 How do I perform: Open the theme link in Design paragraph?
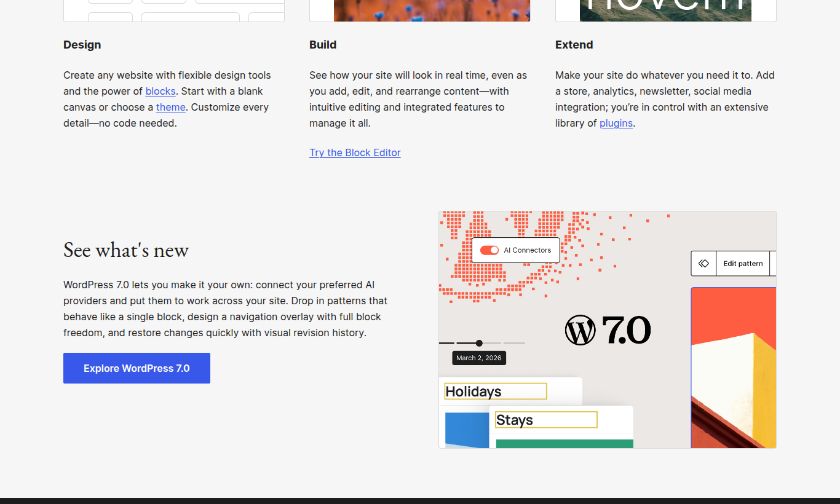[171, 107]
